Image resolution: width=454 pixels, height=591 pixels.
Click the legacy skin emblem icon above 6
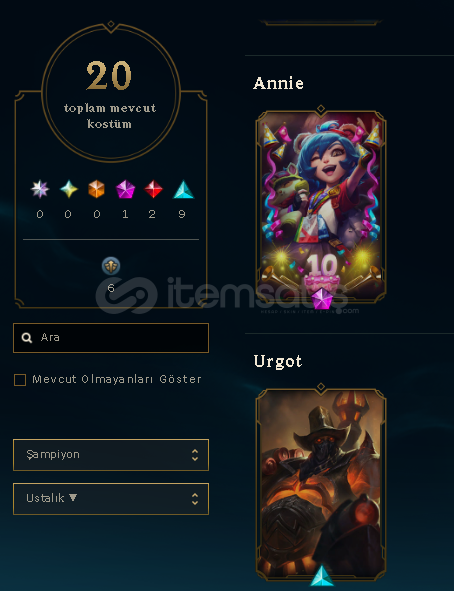(x=111, y=266)
